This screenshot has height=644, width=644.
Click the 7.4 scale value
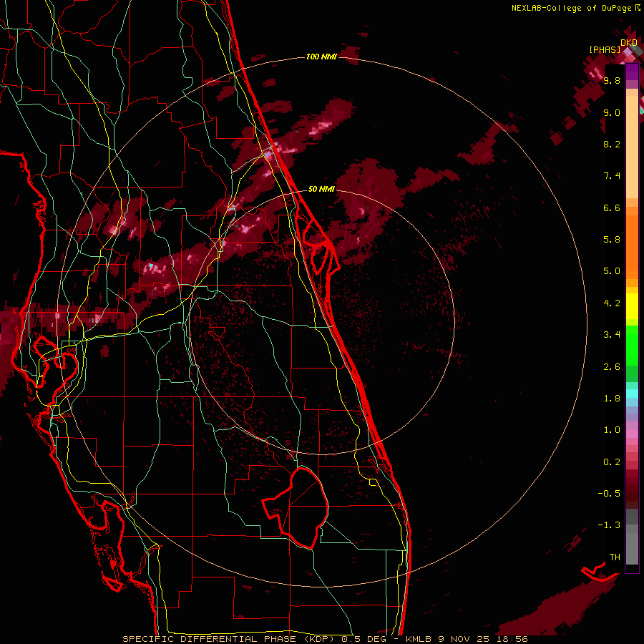[612, 176]
